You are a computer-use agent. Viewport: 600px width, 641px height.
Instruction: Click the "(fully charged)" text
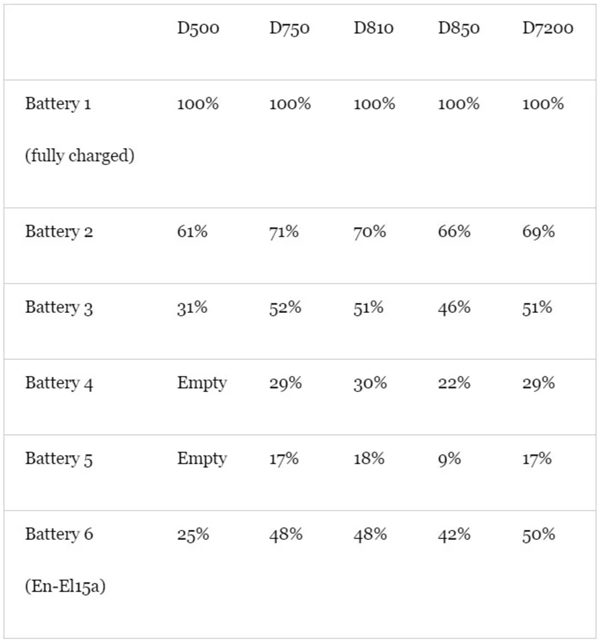point(80,157)
